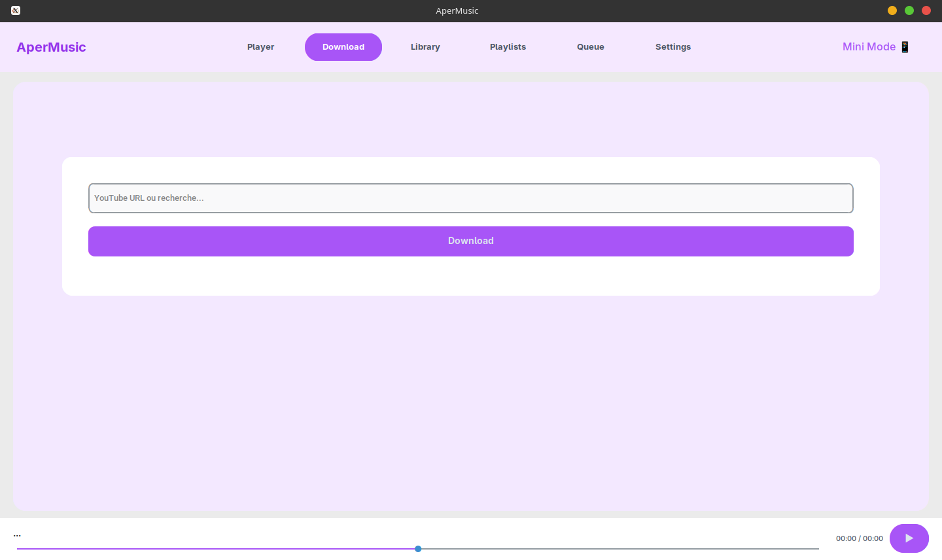The height and width of the screenshot is (560, 942).
Task: Start playback with the play button
Action: click(x=909, y=538)
